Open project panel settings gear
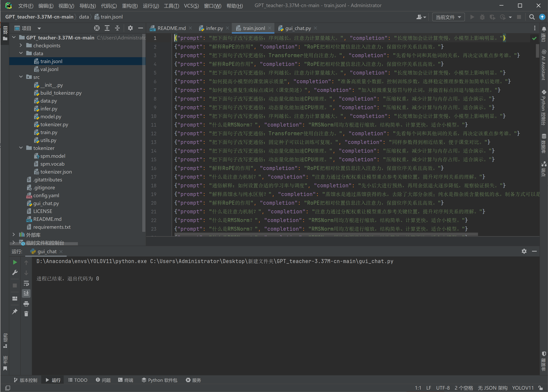The image size is (548, 392). [130, 28]
